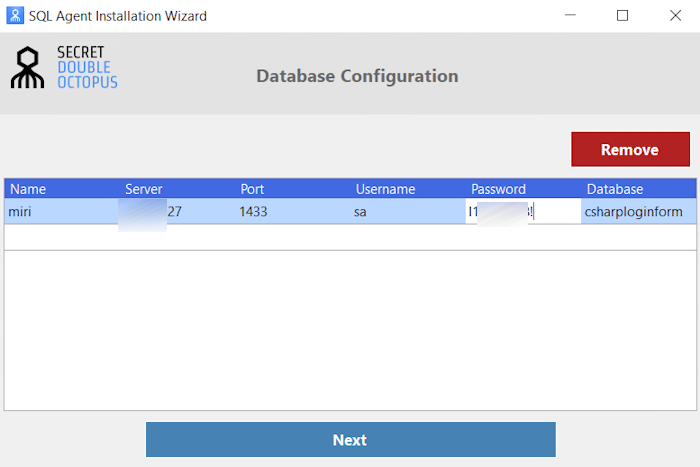The height and width of the screenshot is (467, 700).
Task: Click the SQL Agent wizard title bar icon
Action: pos(15,16)
